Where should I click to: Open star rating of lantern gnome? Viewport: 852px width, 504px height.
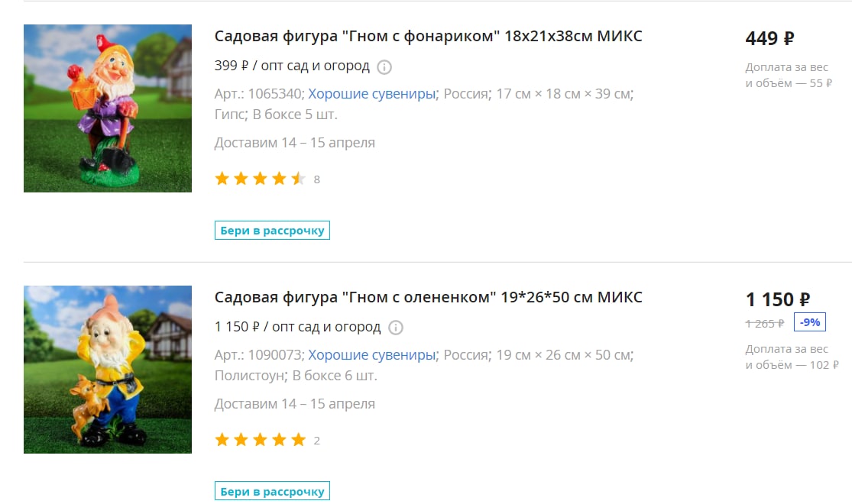pyautogui.click(x=260, y=179)
